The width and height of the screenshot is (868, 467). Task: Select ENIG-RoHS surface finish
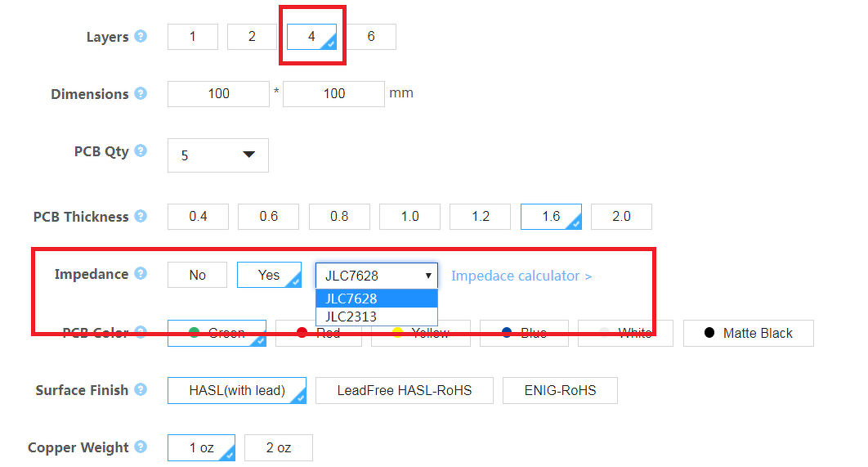560,391
